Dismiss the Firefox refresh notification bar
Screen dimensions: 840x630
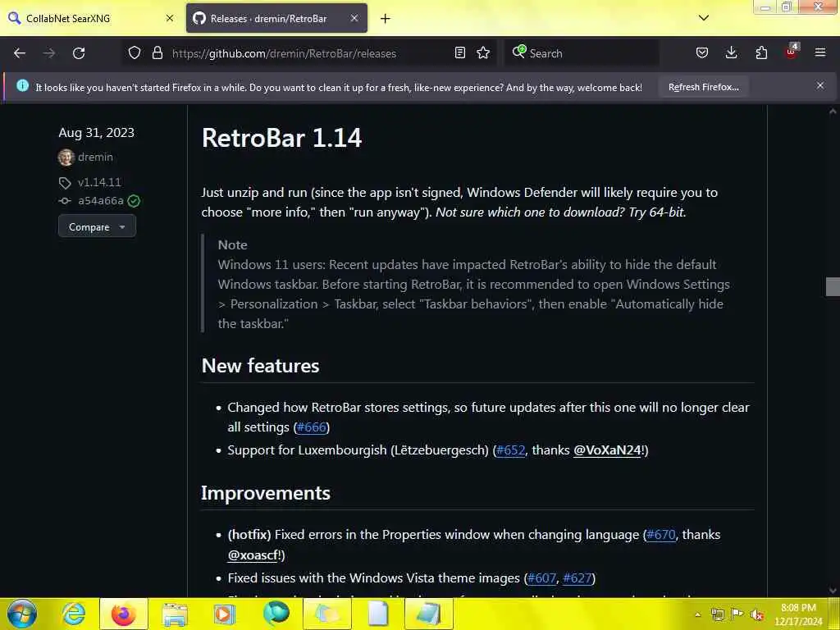click(820, 85)
